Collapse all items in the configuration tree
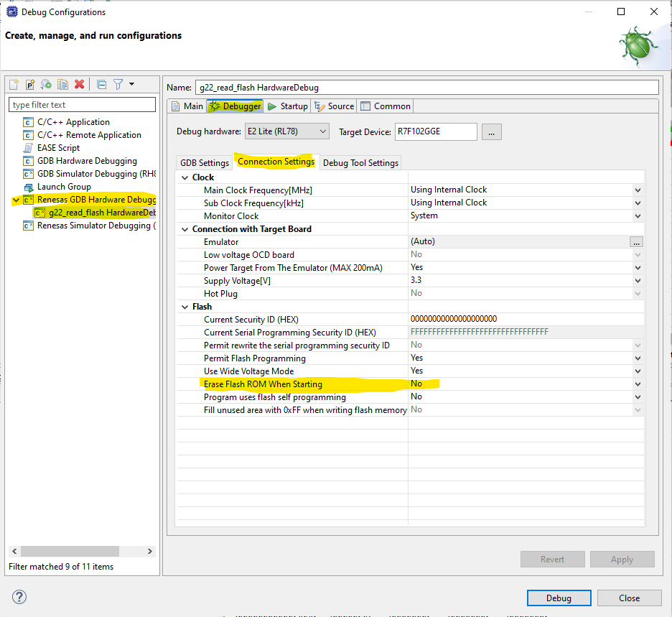 [102, 84]
